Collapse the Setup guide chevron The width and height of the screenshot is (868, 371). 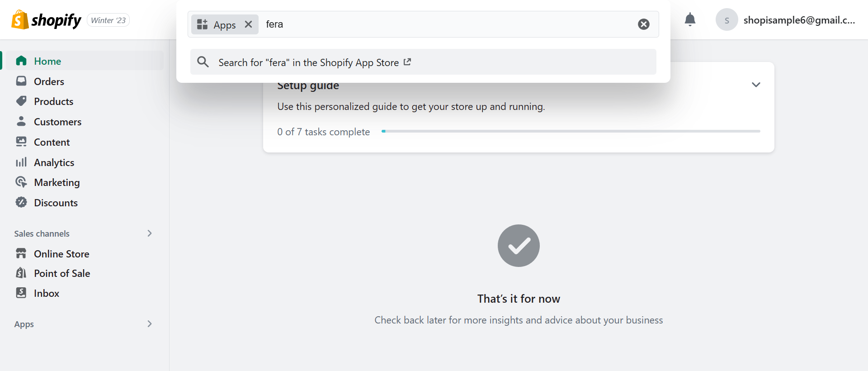pos(756,85)
